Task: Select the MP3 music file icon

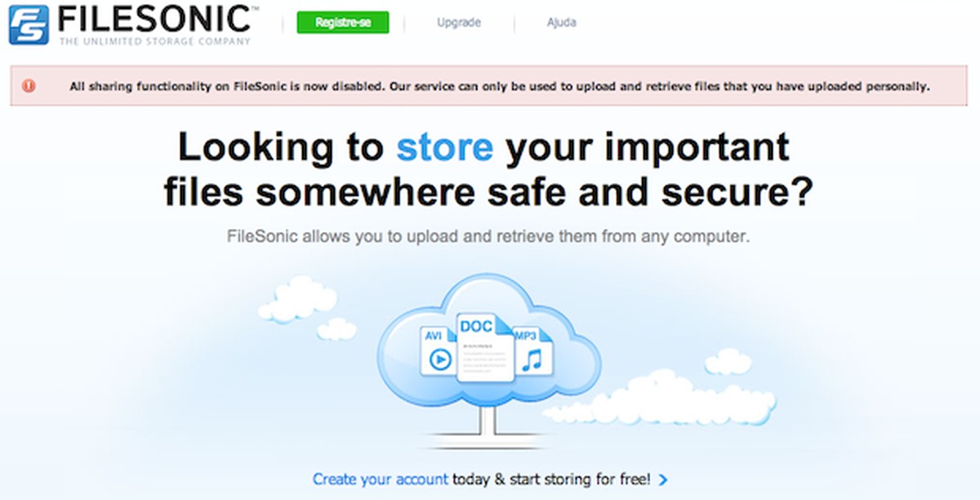Action: pyautogui.click(x=532, y=351)
